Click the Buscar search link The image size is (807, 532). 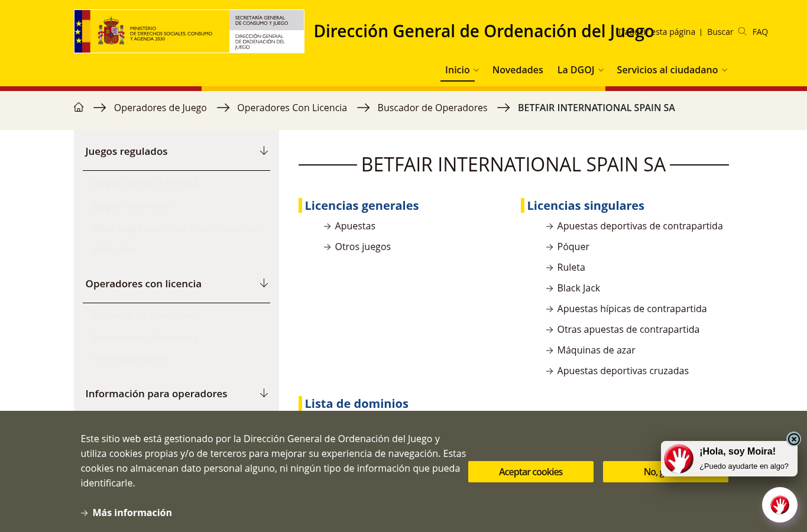(720, 32)
